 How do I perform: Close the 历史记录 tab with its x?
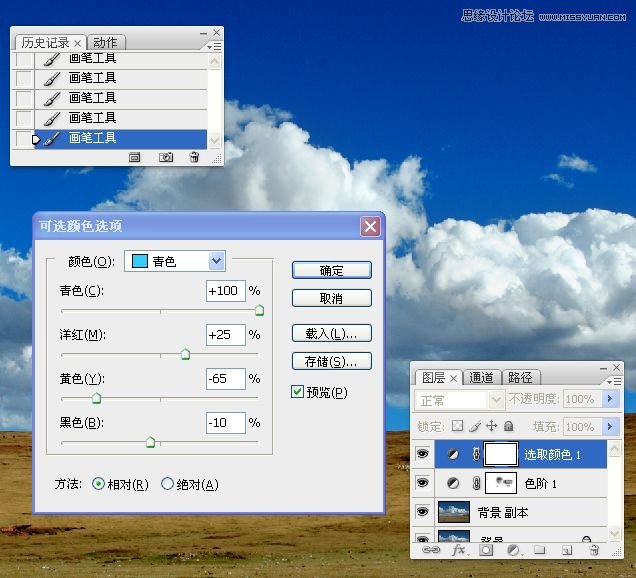click(x=77, y=43)
